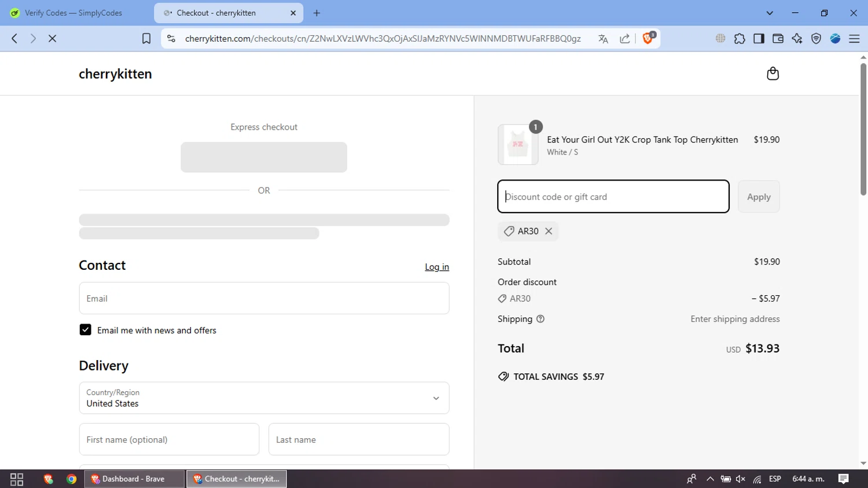Open the tab search dropdown arrow
Viewport: 868px width, 488px height.
770,13
